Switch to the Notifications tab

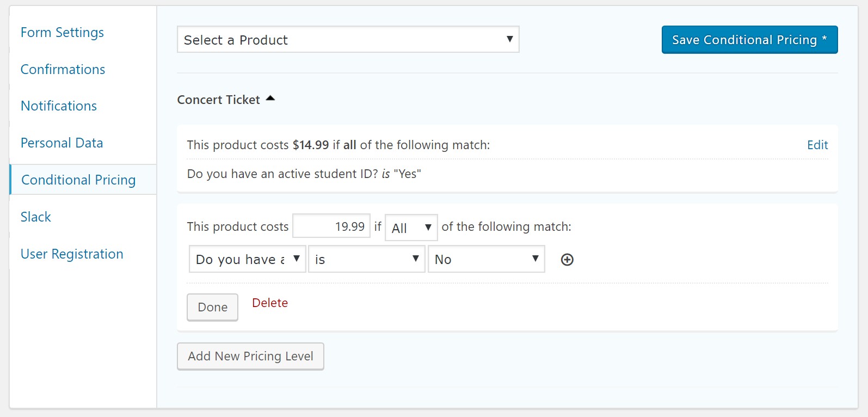tap(59, 106)
